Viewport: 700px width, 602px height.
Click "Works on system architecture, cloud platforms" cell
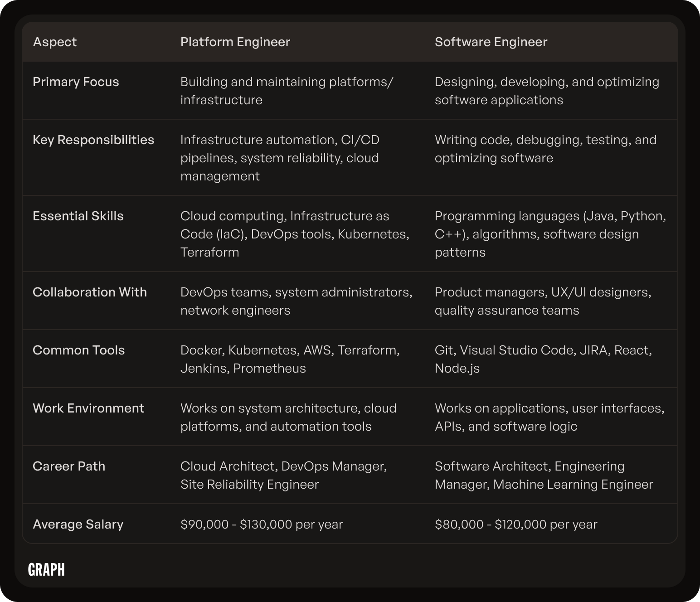tap(288, 417)
